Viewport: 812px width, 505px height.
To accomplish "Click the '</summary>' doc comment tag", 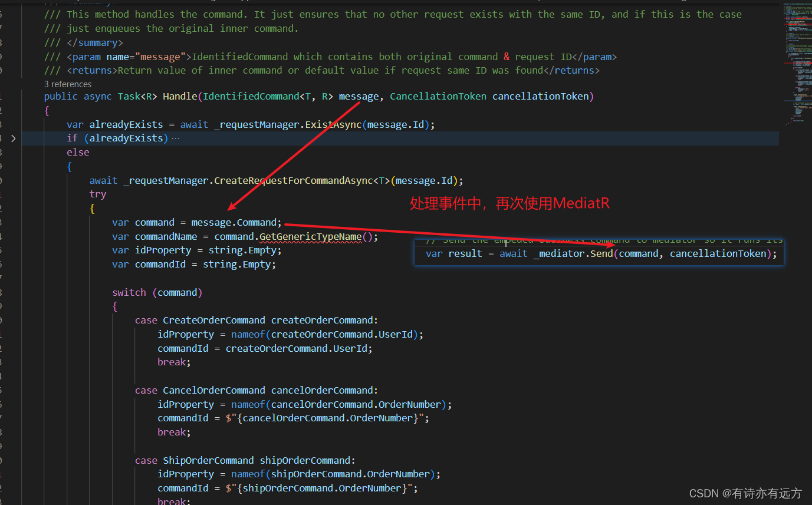I will pyautogui.click(x=95, y=43).
